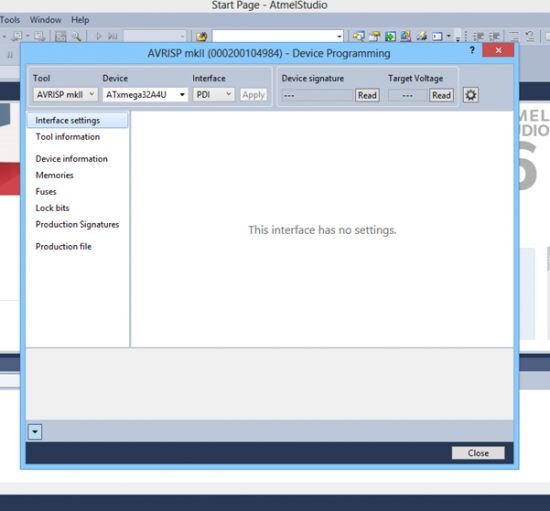Open the device programming settings gear

click(x=470, y=95)
